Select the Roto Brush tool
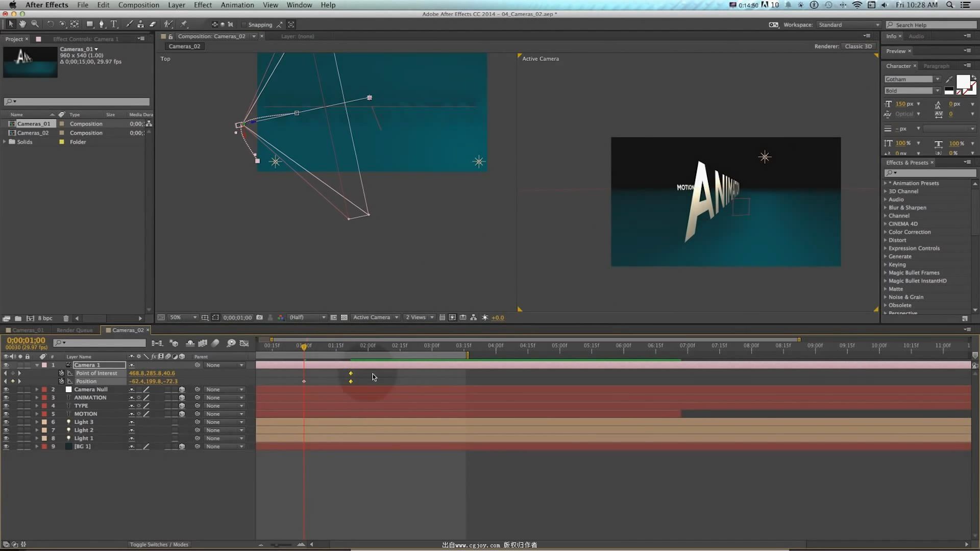Image resolution: width=980 pixels, height=551 pixels. (x=168, y=24)
